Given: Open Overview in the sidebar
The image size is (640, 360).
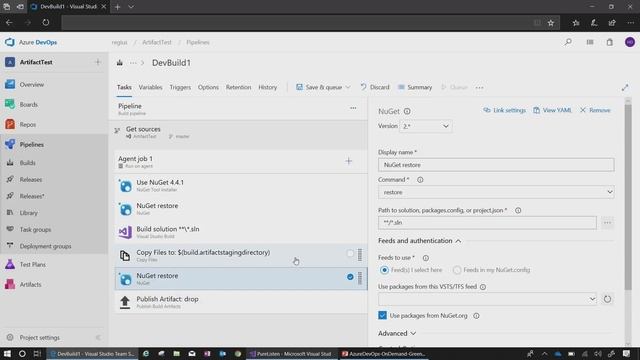Looking at the screenshot, I should point(31,84).
